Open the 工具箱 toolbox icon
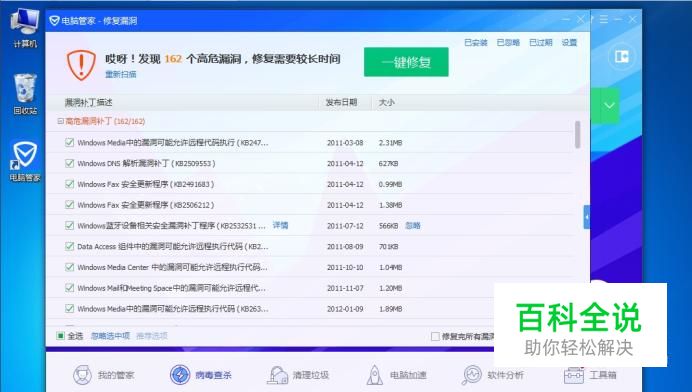 point(574,375)
